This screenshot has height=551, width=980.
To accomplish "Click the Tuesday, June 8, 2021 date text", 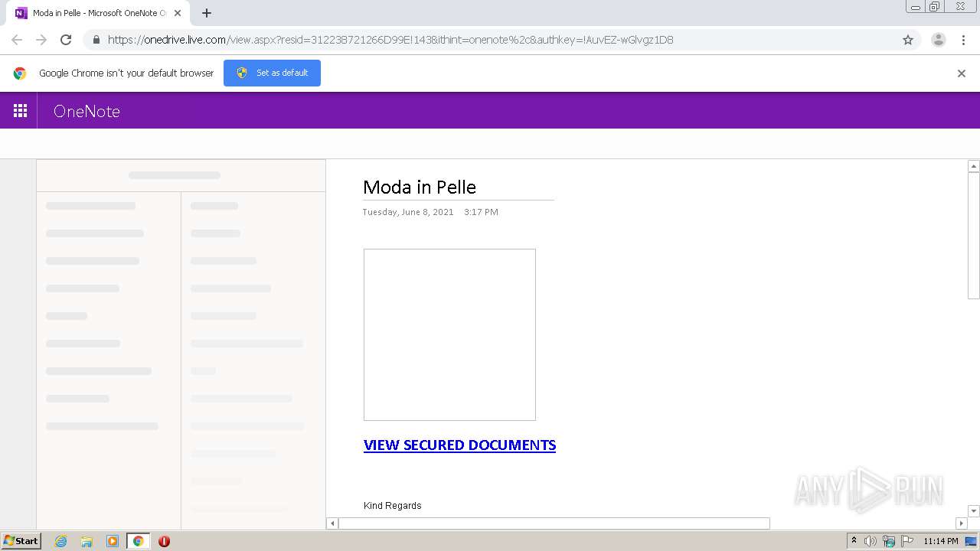I will (408, 212).
